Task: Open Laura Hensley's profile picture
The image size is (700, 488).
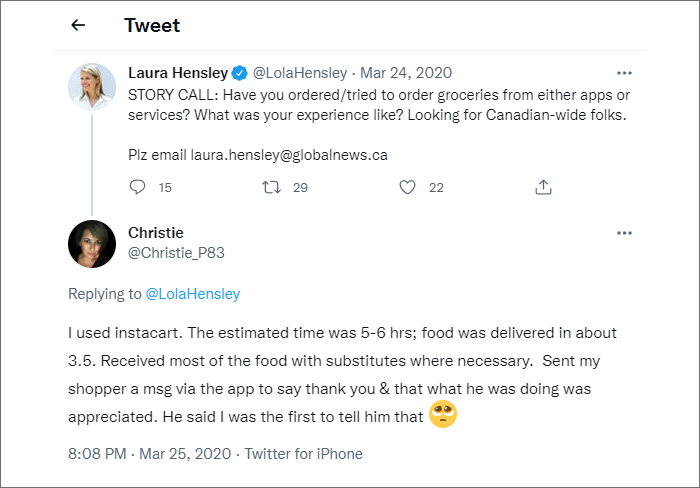Action: (x=92, y=87)
